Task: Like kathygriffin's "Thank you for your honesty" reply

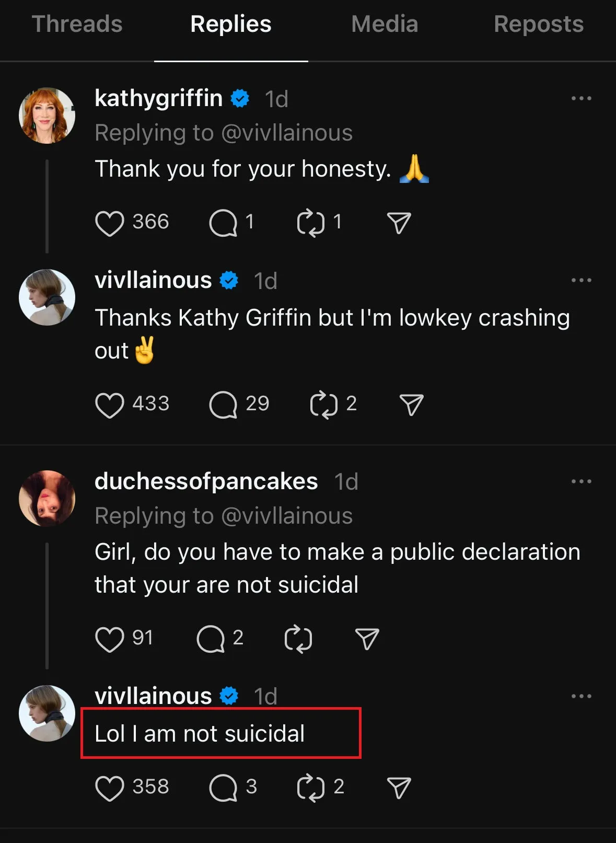Action: coord(110,223)
